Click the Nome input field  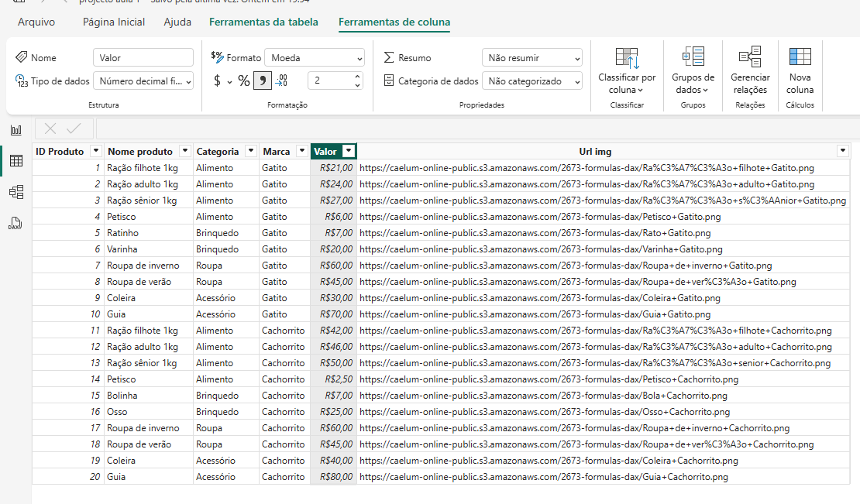click(143, 58)
